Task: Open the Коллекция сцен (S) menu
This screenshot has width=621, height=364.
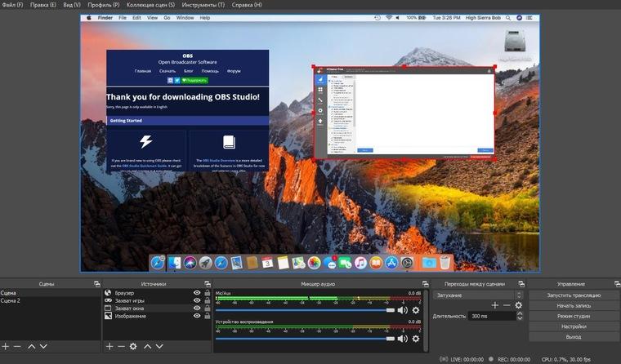Action: coord(150,5)
